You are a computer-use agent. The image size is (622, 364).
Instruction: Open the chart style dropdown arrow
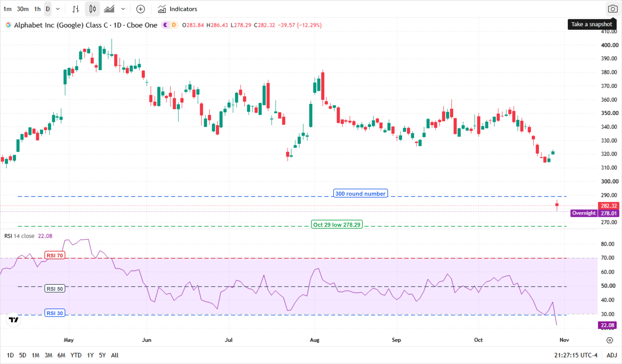coord(123,9)
